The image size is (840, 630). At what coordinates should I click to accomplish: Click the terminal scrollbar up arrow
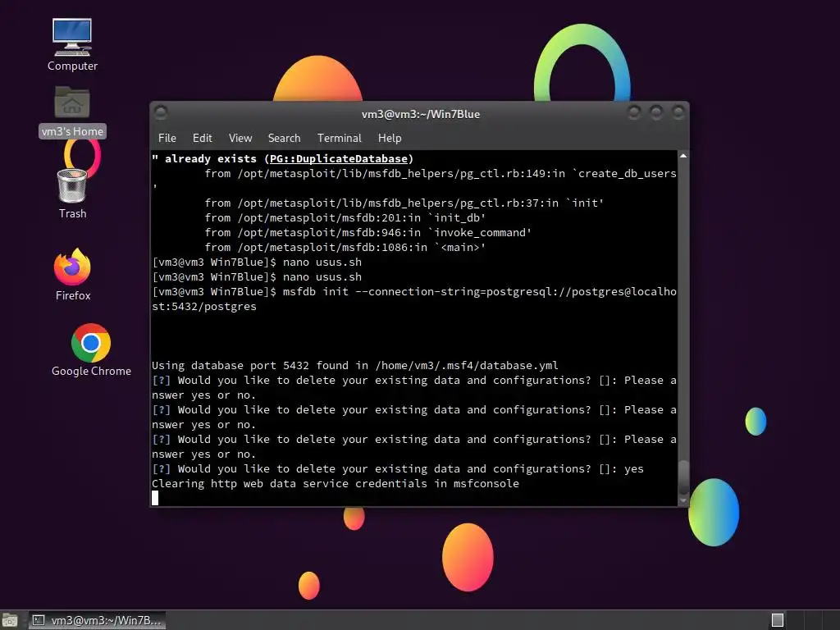pos(683,156)
